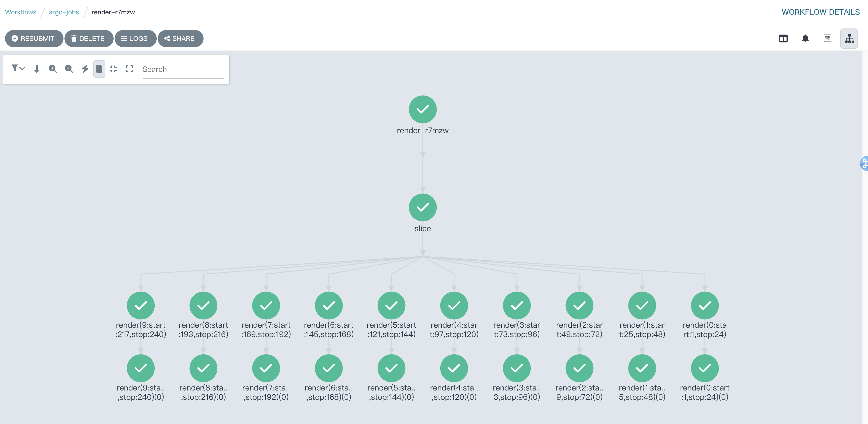
Task: Toggle the split panel view icon
Action: click(783, 39)
